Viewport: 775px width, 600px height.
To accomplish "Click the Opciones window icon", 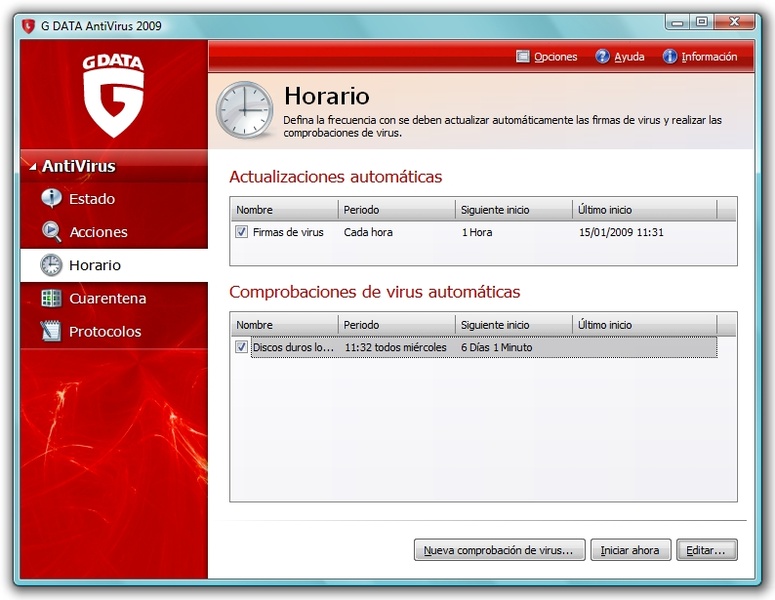I will click(x=522, y=56).
